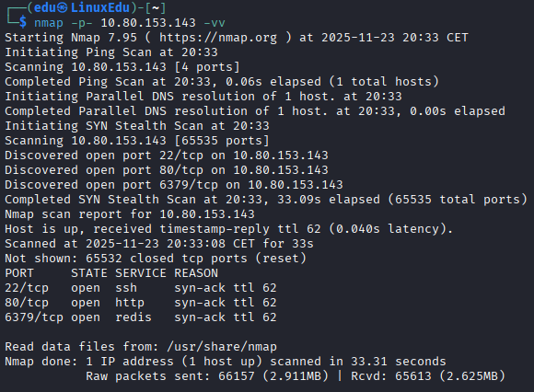Click the tilde directory in prompt
Image resolution: width=534 pixels, height=392 pixels.
[x=156, y=7]
